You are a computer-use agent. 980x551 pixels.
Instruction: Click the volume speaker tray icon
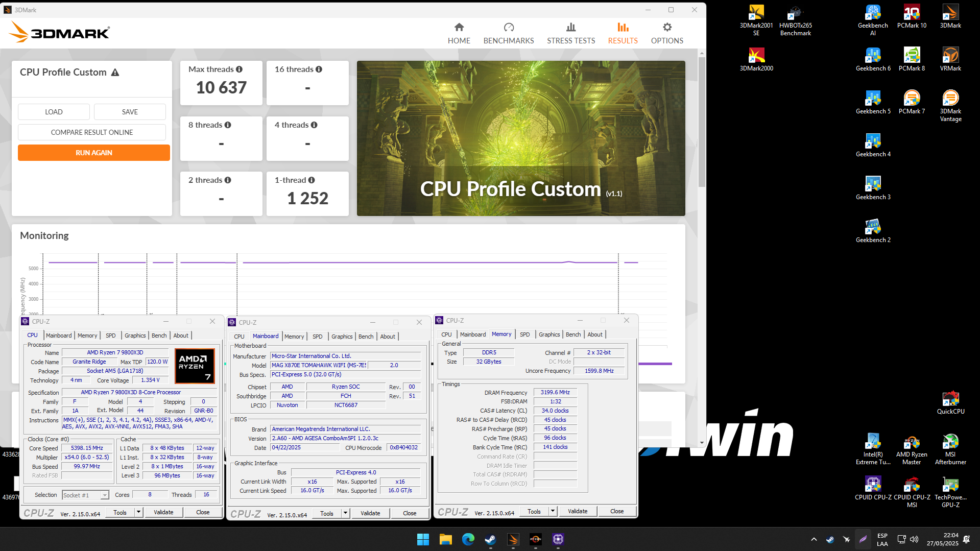pos(914,539)
